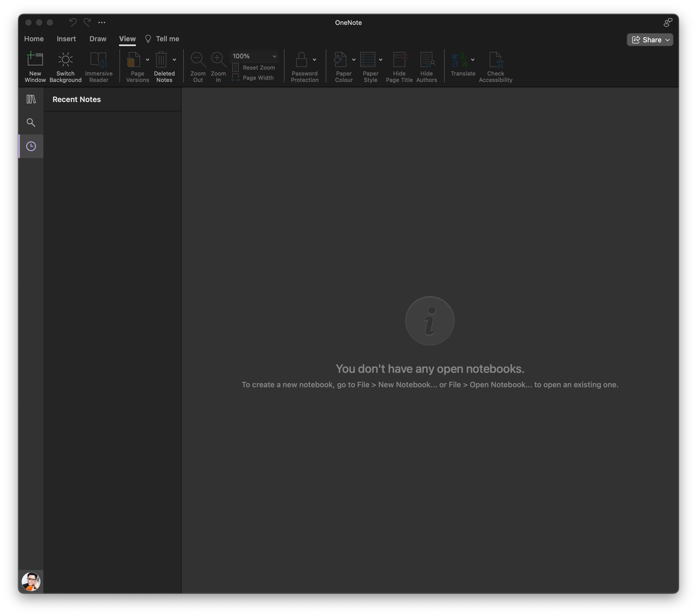Click Password Protection lock icon
Image resolution: width=697 pixels, height=616 pixels.
[x=301, y=60]
